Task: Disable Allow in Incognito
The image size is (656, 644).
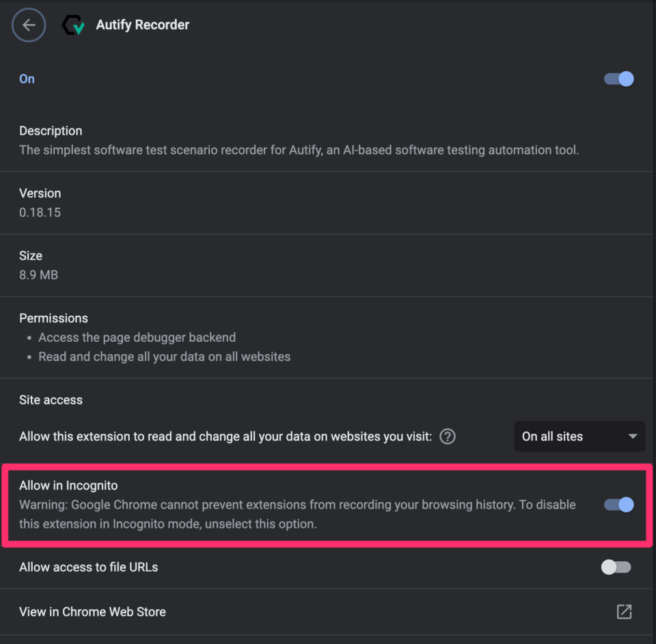Action: [x=617, y=505]
